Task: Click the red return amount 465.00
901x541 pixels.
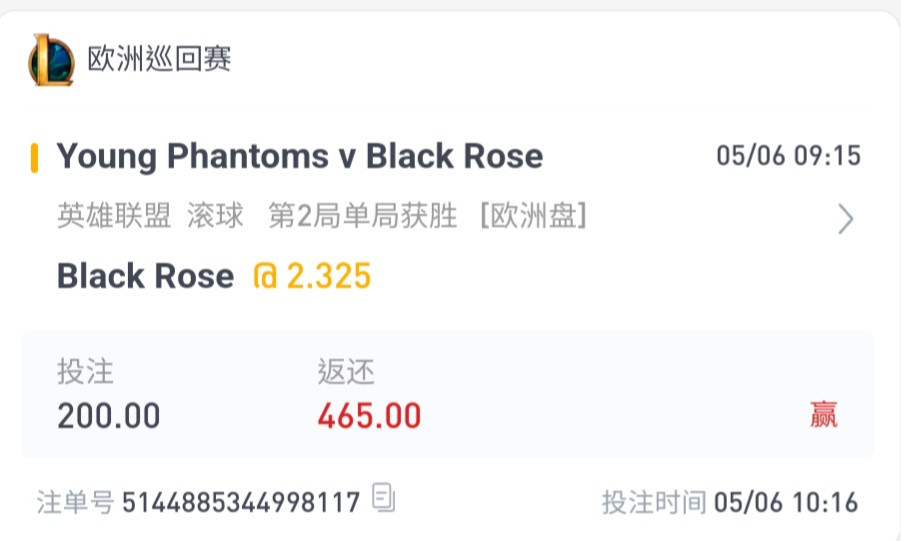Action: [x=369, y=416]
